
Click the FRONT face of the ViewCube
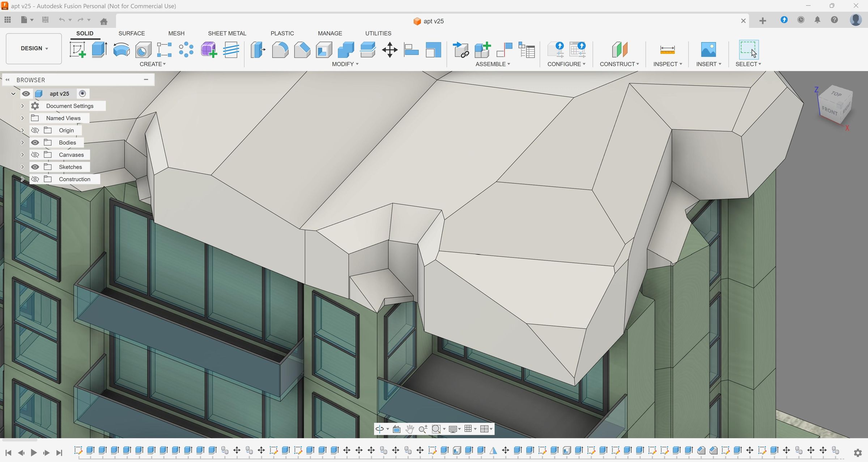(829, 111)
